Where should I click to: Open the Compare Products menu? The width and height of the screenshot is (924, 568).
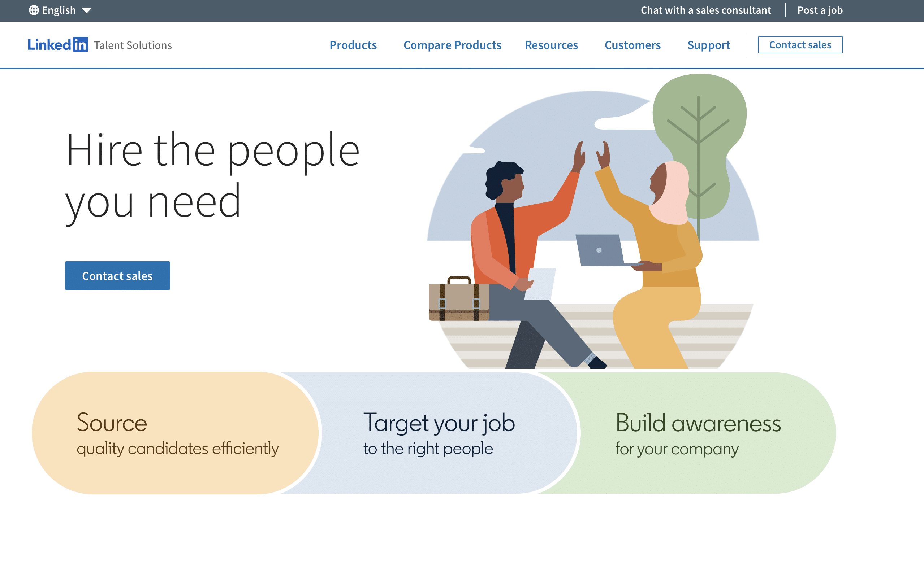[452, 45]
